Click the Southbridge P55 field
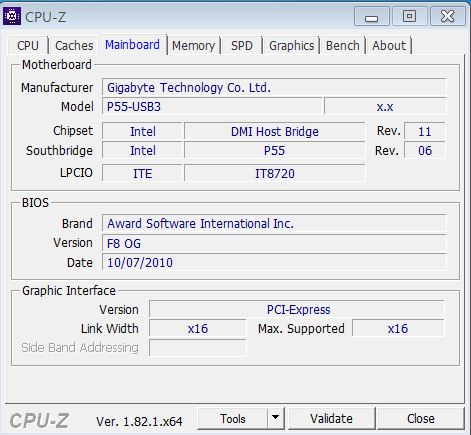The width and height of the screenshot is (471, 435). click(x=275, y=151)
